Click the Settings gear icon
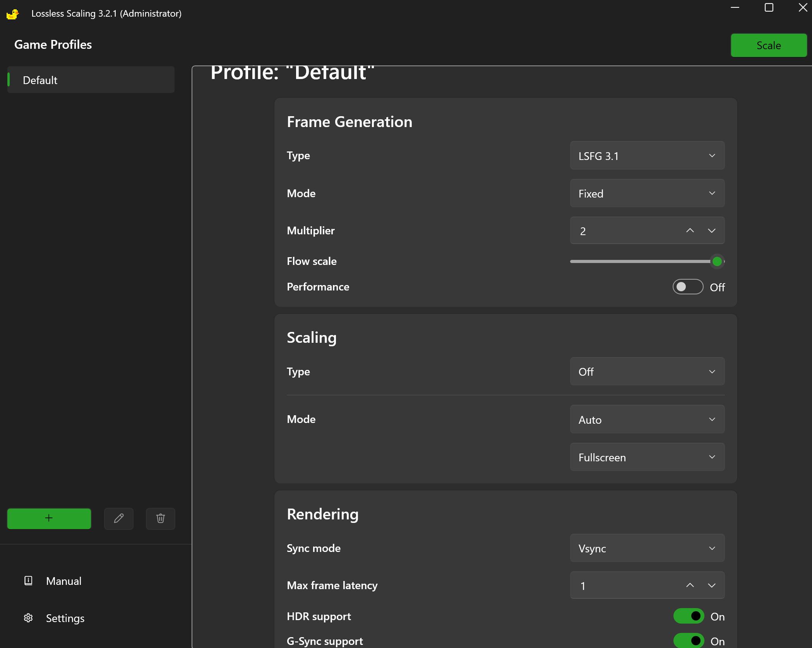The image size is (812, 648). pos(28,618)
